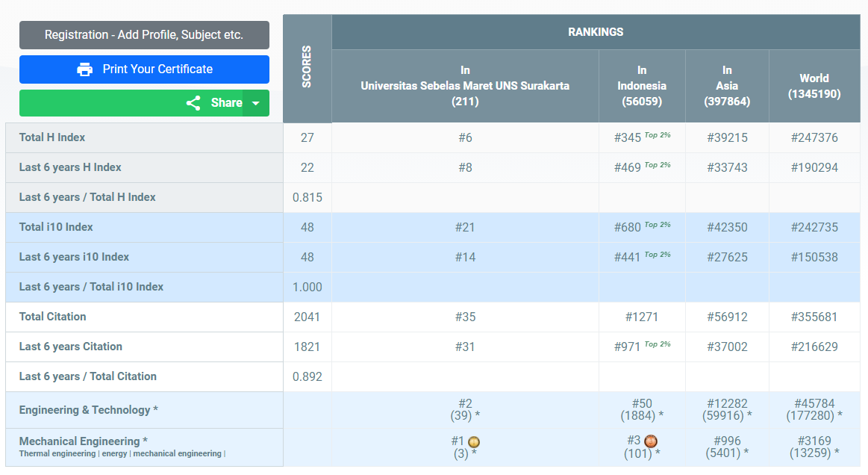The image size is (868, 475).
Task: Select the In Indonesia column header
Action: point(641,86)
